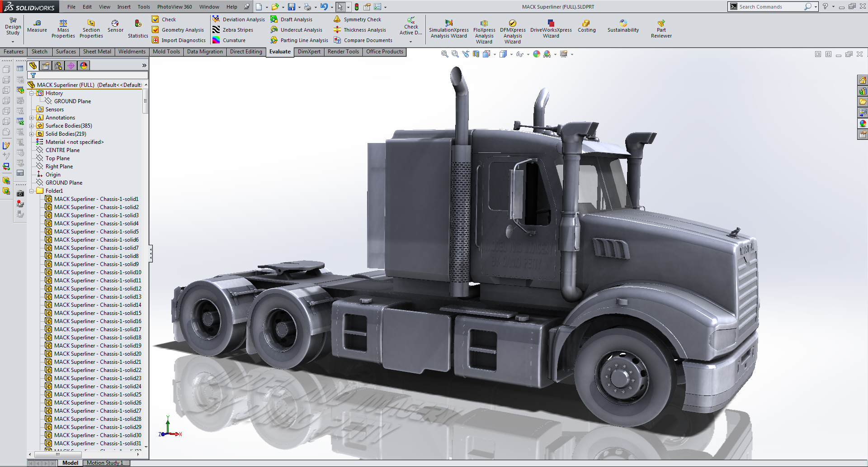Switch to DimXpertManager tab icon
The width and height of the screenshot is (868, 467).
pos(71,66)
